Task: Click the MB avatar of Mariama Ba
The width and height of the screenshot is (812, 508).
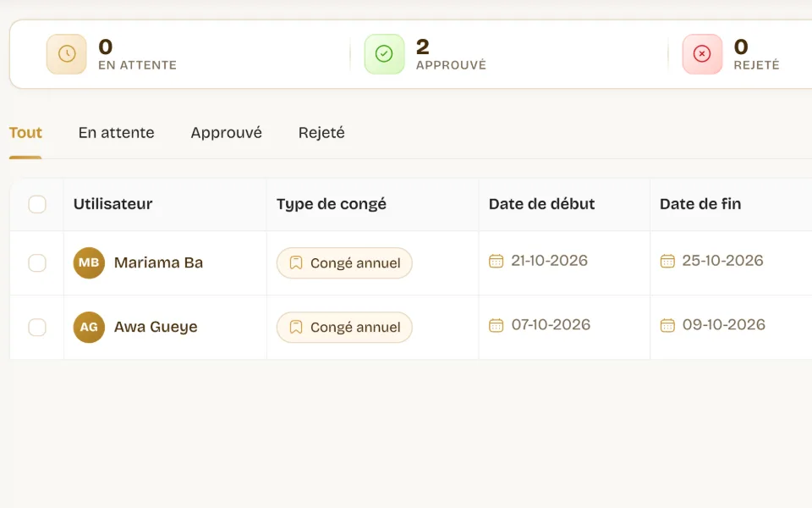Action: [x=89, y=262]
